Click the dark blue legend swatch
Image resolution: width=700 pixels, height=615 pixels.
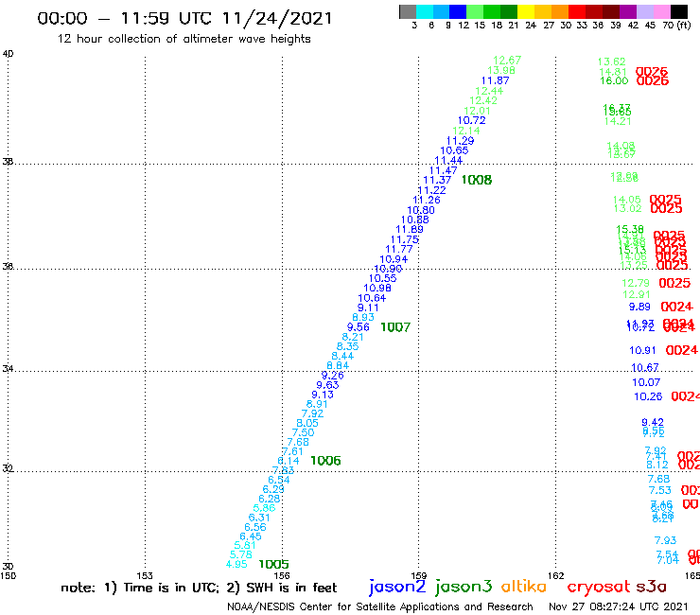click(458, 11)
